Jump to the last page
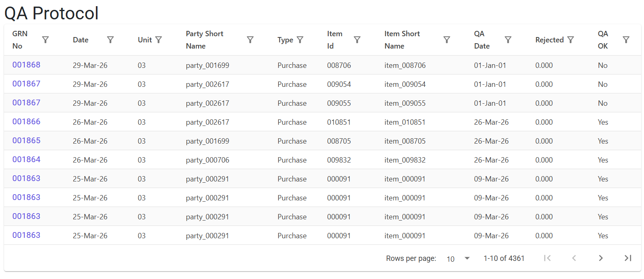Image resolution: width=644 pixels, height=279 pixels. point(628,258)
